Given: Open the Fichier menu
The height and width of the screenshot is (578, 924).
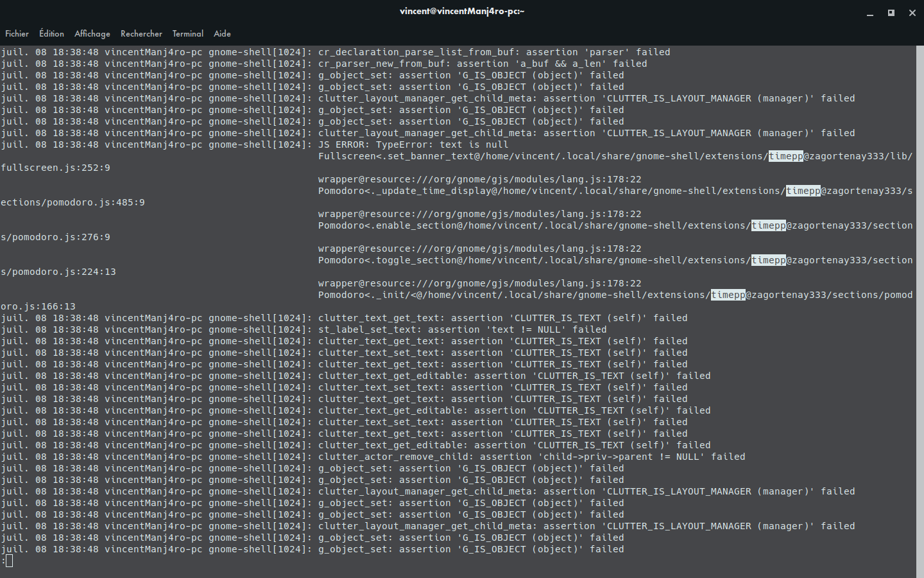Looking at the screenshot, I should point(16,33).
